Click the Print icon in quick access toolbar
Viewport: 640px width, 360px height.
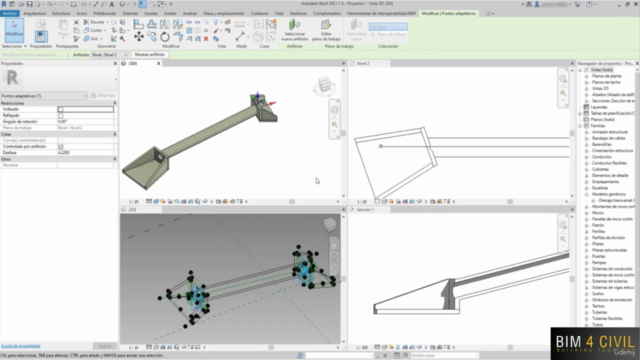pos(73,4)
